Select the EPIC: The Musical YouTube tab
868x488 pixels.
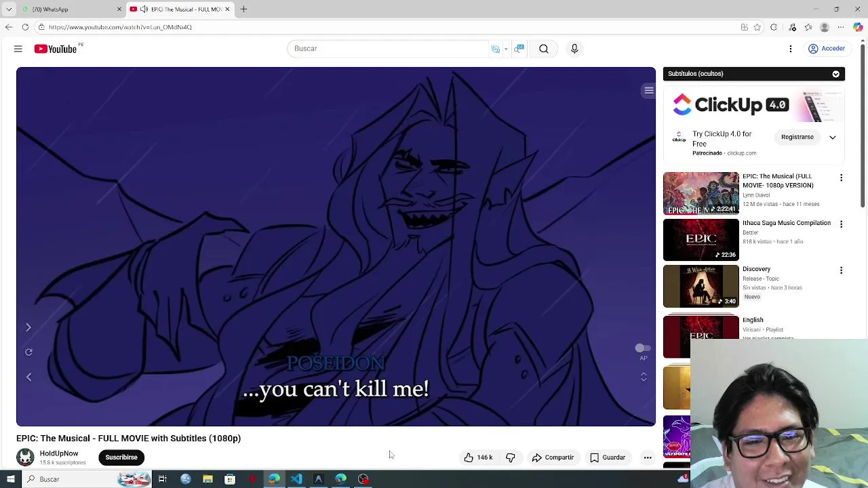(181, 9)
